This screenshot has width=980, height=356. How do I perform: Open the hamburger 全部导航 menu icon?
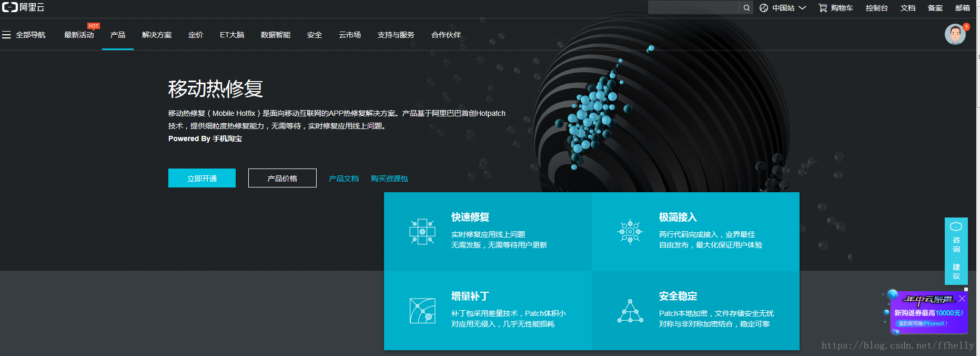(x=6, y=35)
